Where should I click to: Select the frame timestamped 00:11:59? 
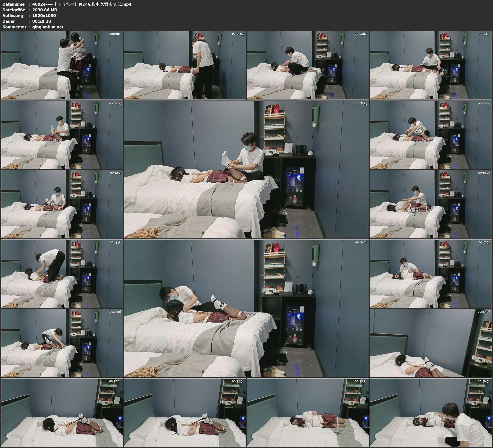point(62,204)
